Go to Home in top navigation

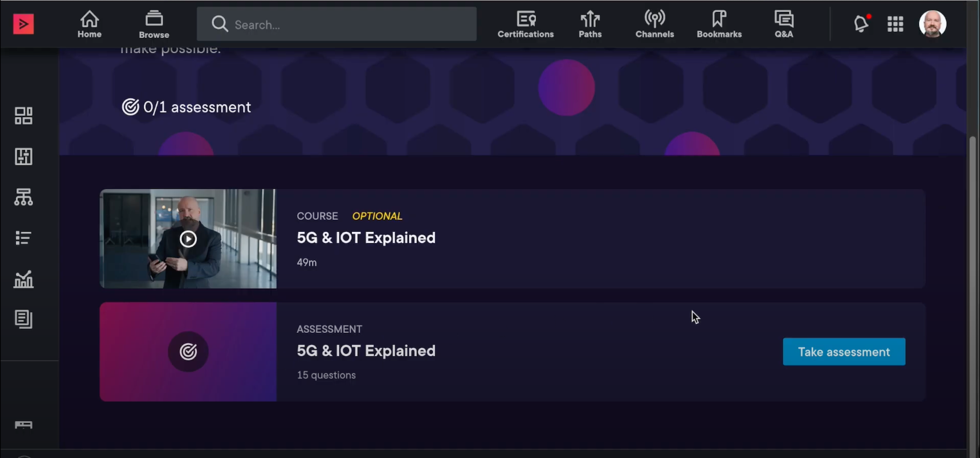(89, 24)
